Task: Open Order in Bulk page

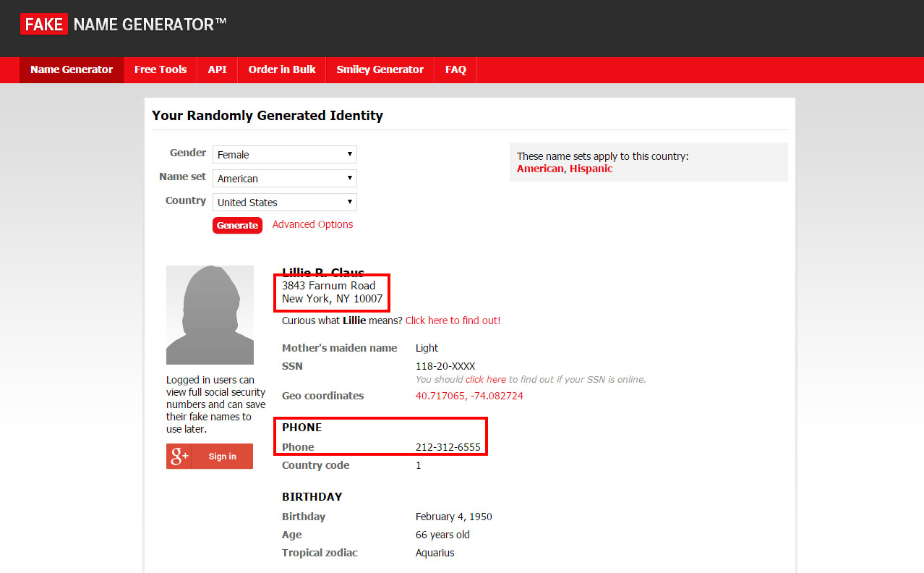Action: point(282,70)
